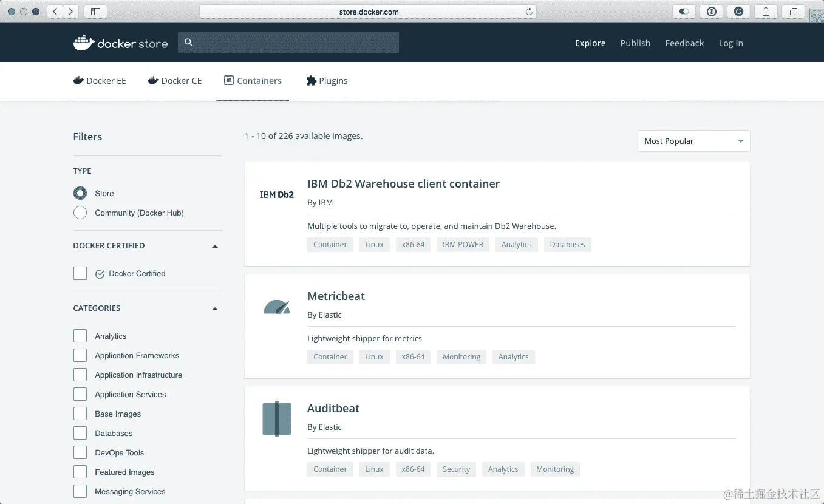Click the 1Password extension icon
Screen dimensions: 824x504
point(712,12)
